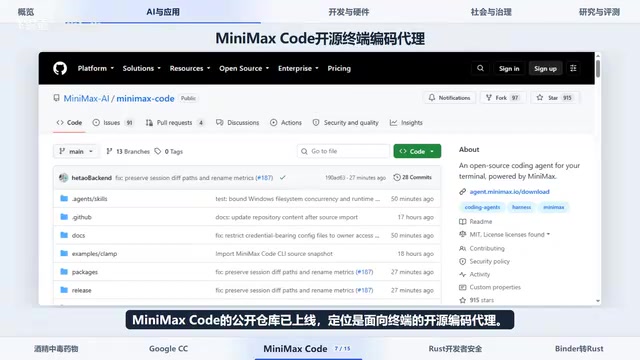Open Security policy in About
The width and height of the screenshot is (640, 360).
(x=489, y=261)
